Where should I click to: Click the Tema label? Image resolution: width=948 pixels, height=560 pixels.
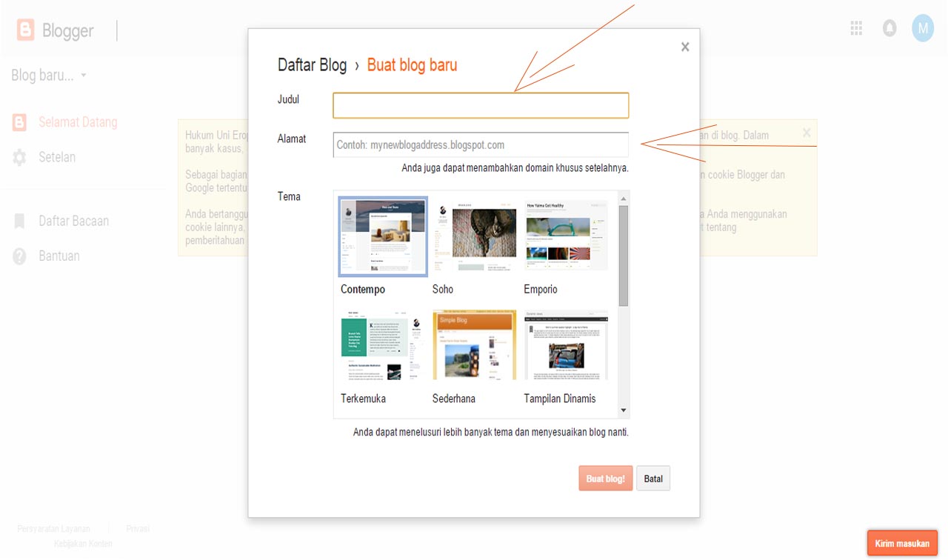[x=289, y=196]
